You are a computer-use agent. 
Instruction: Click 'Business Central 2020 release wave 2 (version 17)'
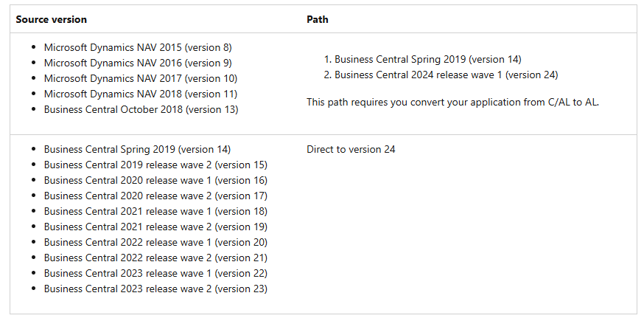155,196
